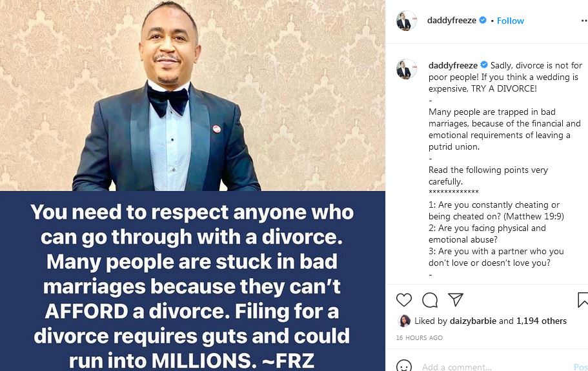Click the verified badge in the caption
The height and width of the screenshot is (371, 588).
click(x=484, y=65)
